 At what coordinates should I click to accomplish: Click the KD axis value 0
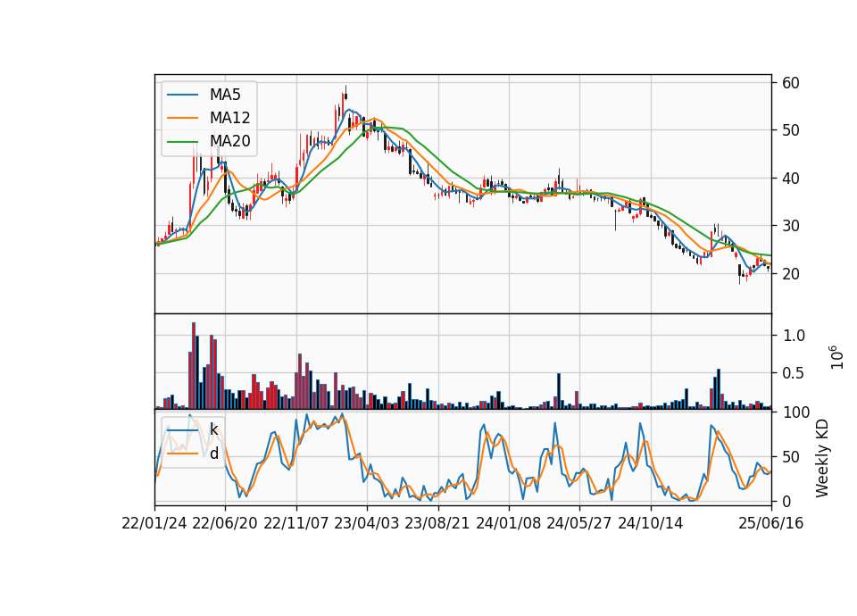[x=787, y=501]
